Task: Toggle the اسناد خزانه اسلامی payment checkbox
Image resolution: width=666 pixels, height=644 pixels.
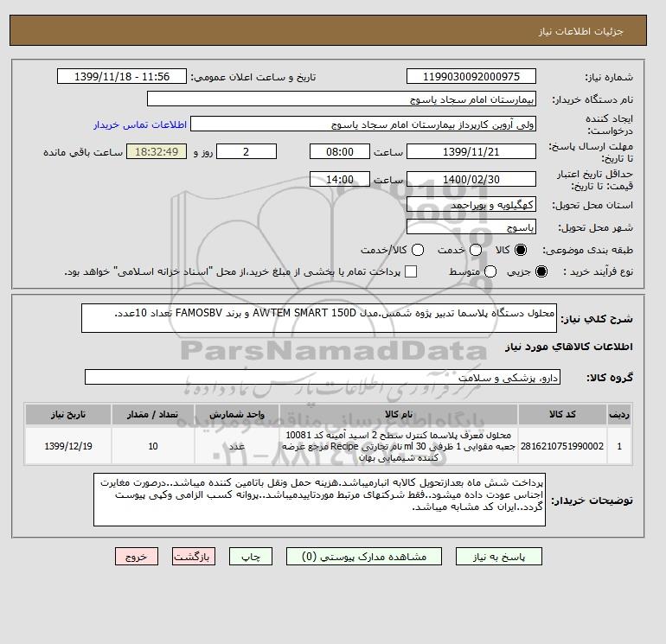Action: [411, 271]
